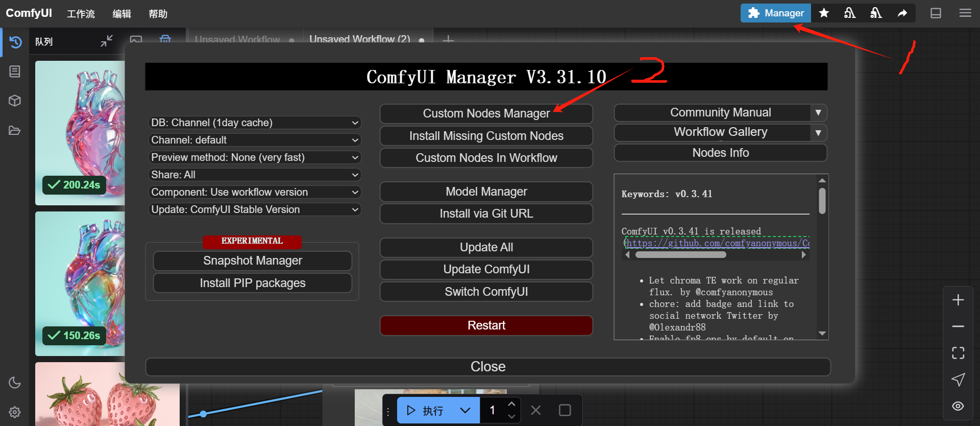
Task: Switch to the Unsaved Workflow (2) tab
Action: click(x=359, y=39)
